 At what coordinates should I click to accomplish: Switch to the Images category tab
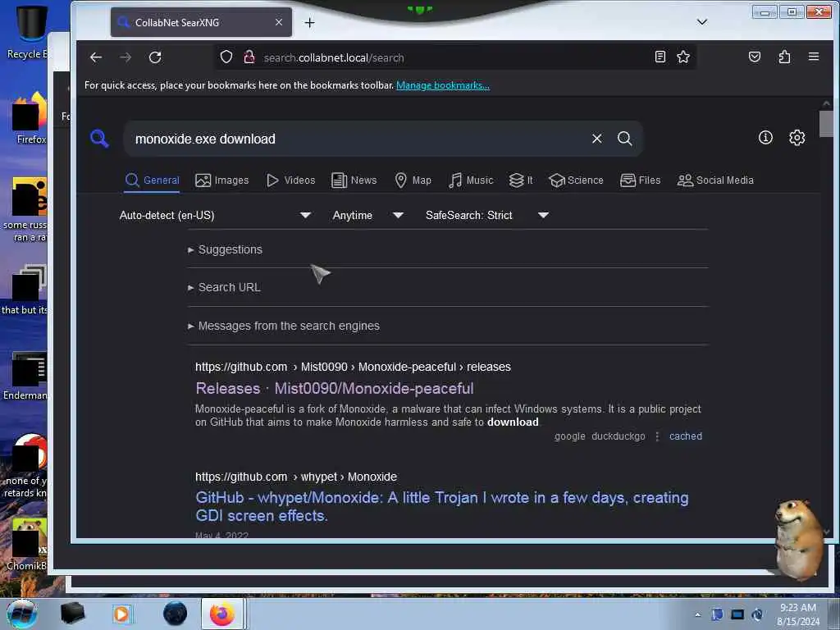pos(221,180)
